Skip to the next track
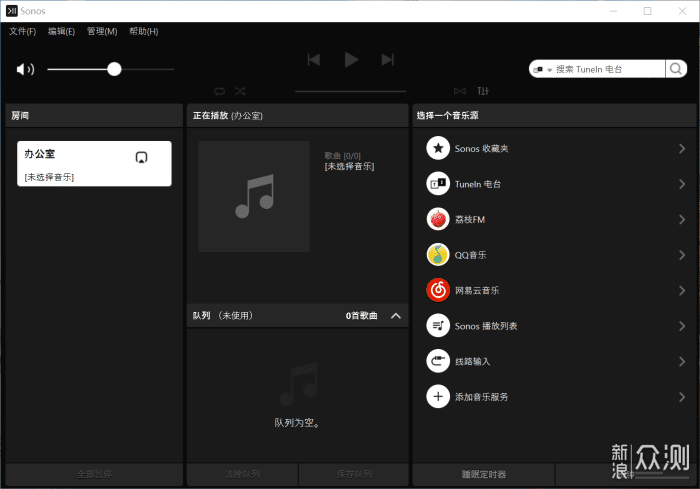The width and height of the screenshot is (700, 489). pos(388,60)
